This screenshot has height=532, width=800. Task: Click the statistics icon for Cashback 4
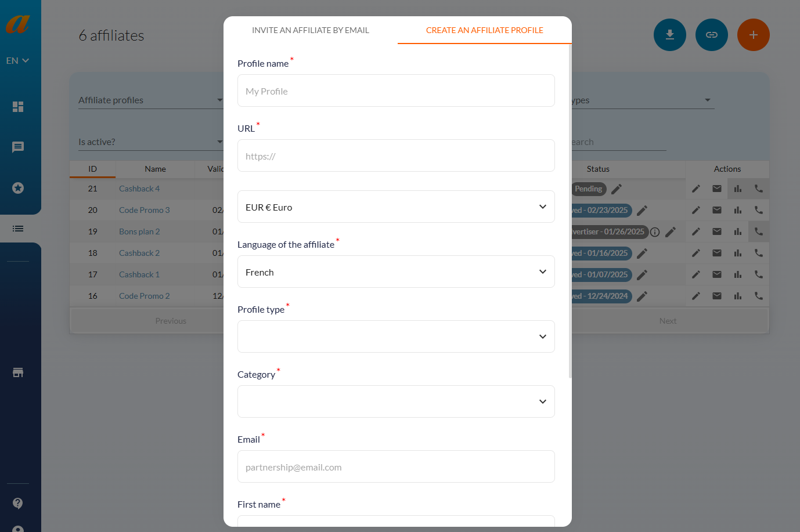[738, 189]
